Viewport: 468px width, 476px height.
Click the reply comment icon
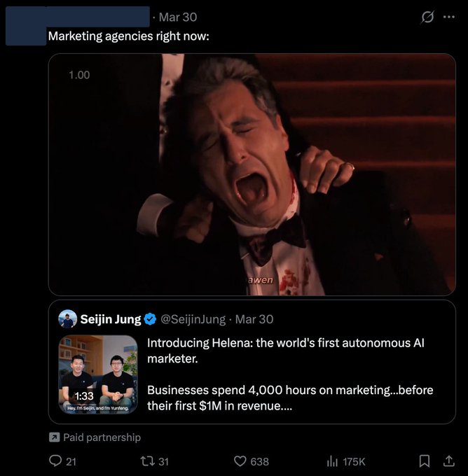point(55,461)
